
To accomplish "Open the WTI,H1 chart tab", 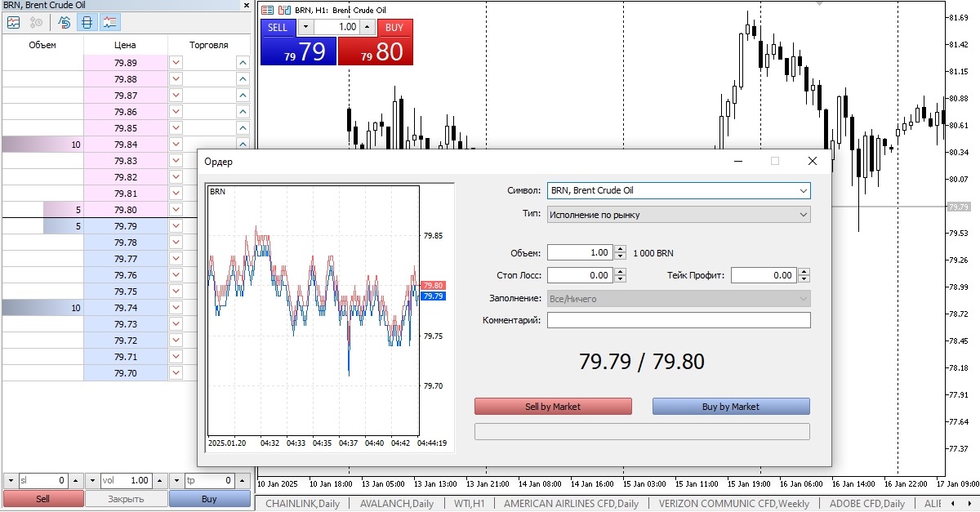I will coord(470,504).
